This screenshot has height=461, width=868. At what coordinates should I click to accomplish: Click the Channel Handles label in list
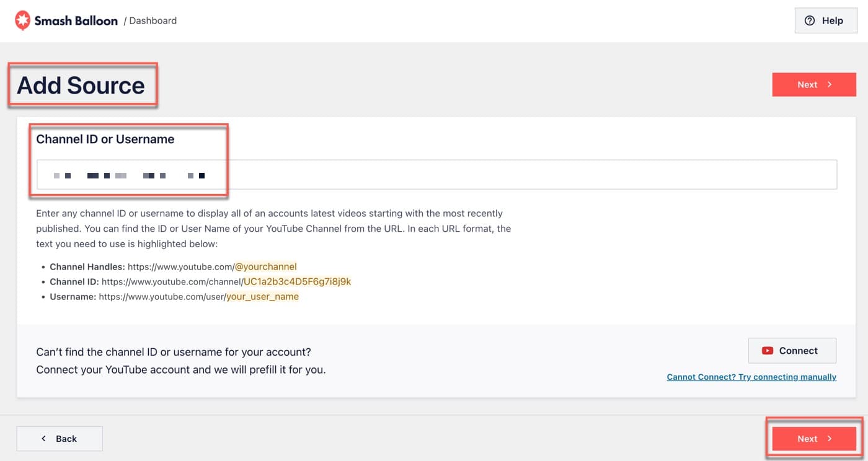click(87, 267)
